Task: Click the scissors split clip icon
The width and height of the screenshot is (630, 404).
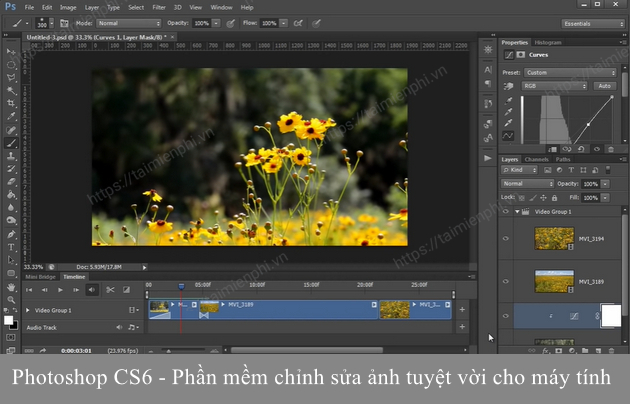Action: 109,290
